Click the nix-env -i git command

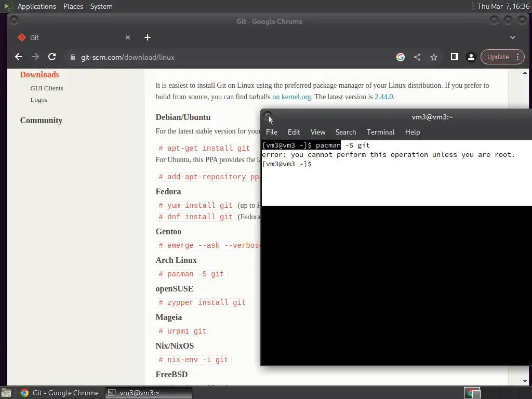pos(193,360)
